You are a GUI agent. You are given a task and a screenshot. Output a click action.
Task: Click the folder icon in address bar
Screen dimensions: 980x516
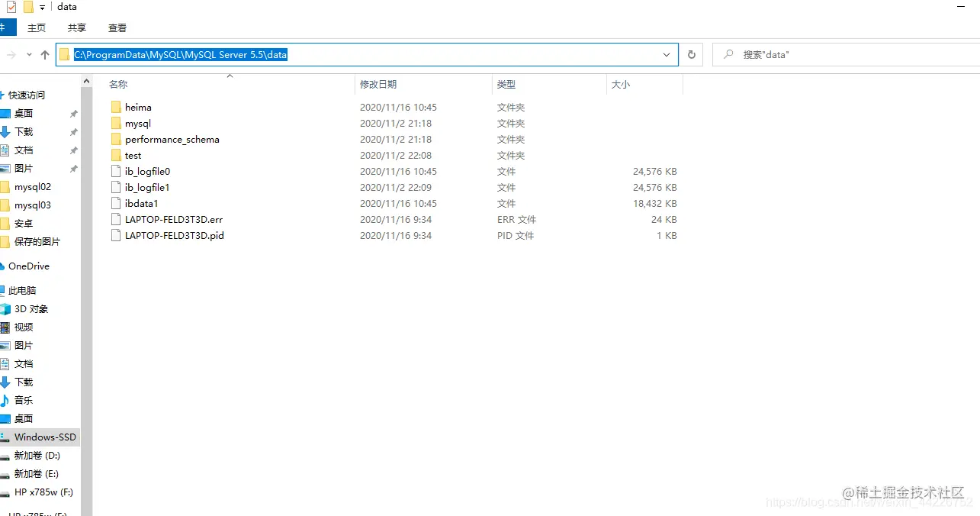pyautogui.click(x=64, y=54)
